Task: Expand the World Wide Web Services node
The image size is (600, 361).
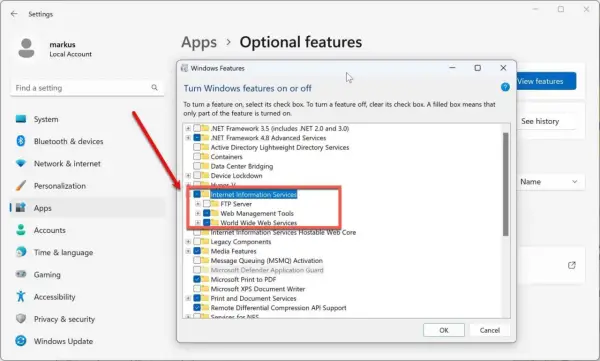Action: pyautogui.click(x=198, y=223)
